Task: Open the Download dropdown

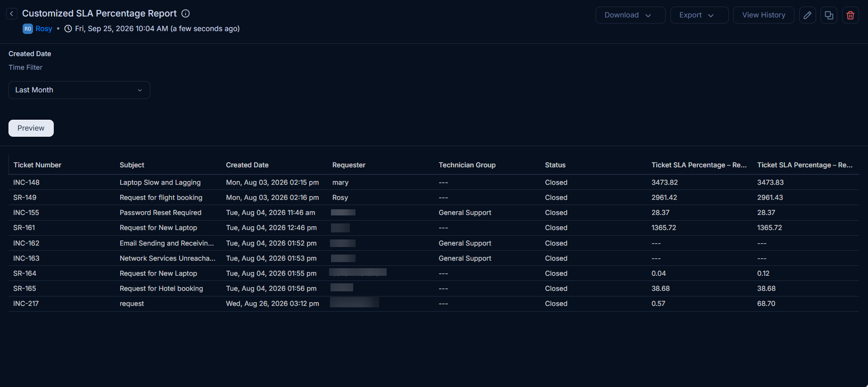Action: tap(630, 15)
